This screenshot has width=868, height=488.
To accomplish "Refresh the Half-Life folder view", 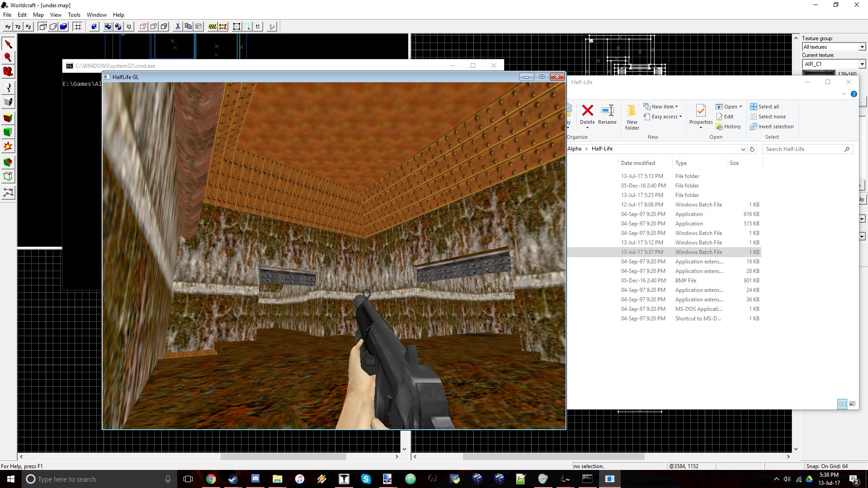I will (752, 149).
